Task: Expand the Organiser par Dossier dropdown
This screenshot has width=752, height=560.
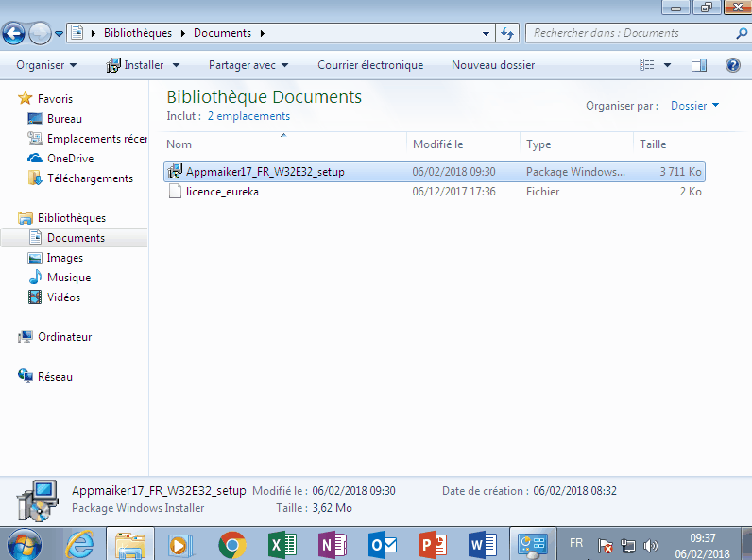Action: click(x=695, y=106)
